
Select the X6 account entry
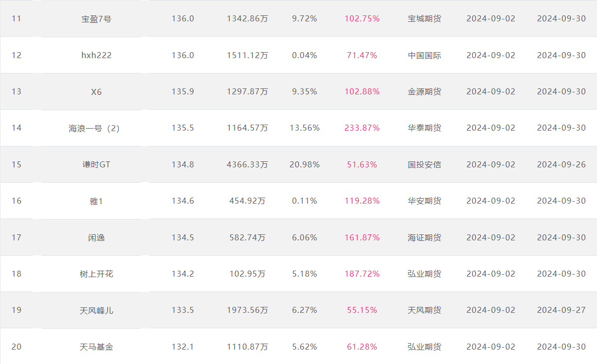(x=96, y=92)
